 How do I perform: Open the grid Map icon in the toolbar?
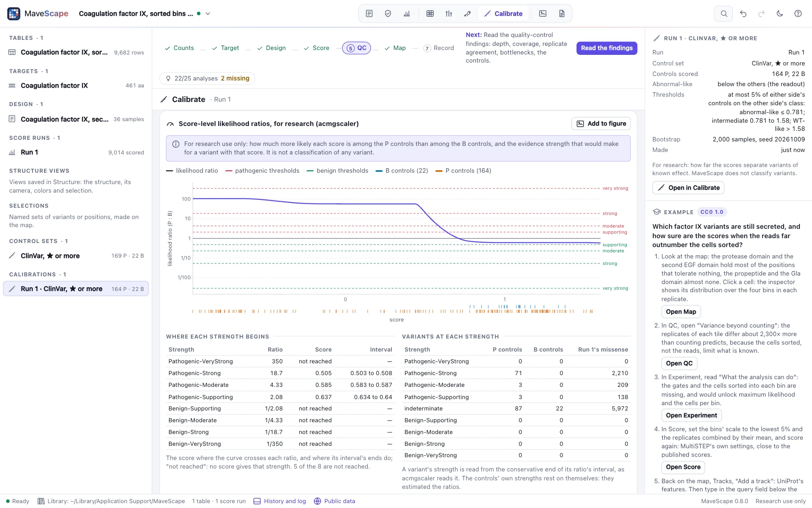pyautogui.click(x=430, y=13)
